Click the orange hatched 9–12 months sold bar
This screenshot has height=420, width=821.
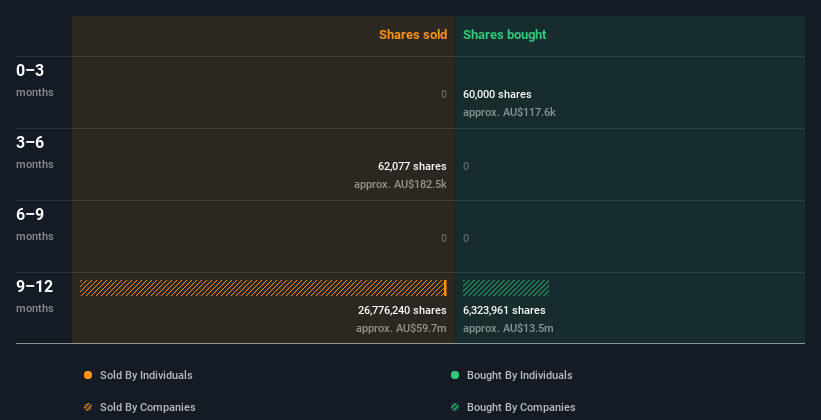(262, 288)
